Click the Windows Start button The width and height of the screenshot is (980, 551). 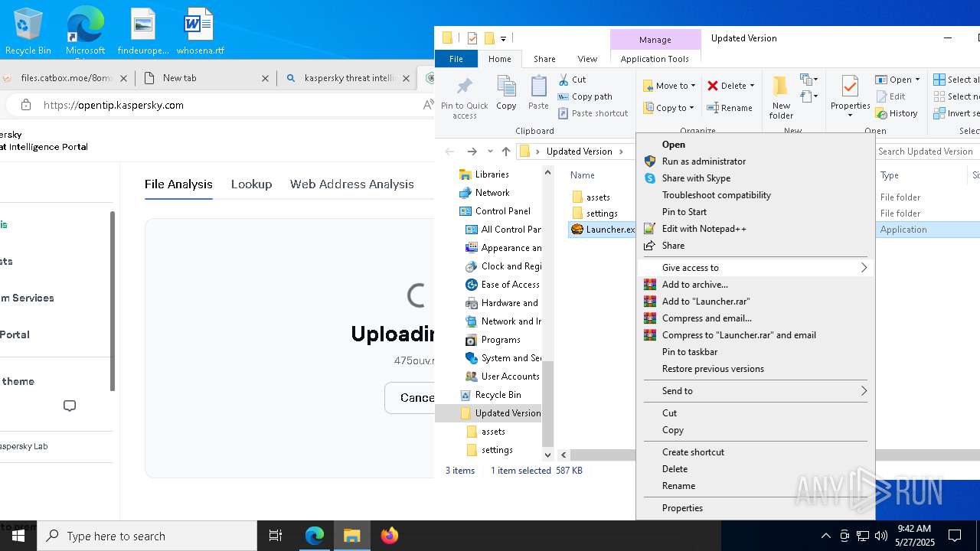click(x=18, y=536)
